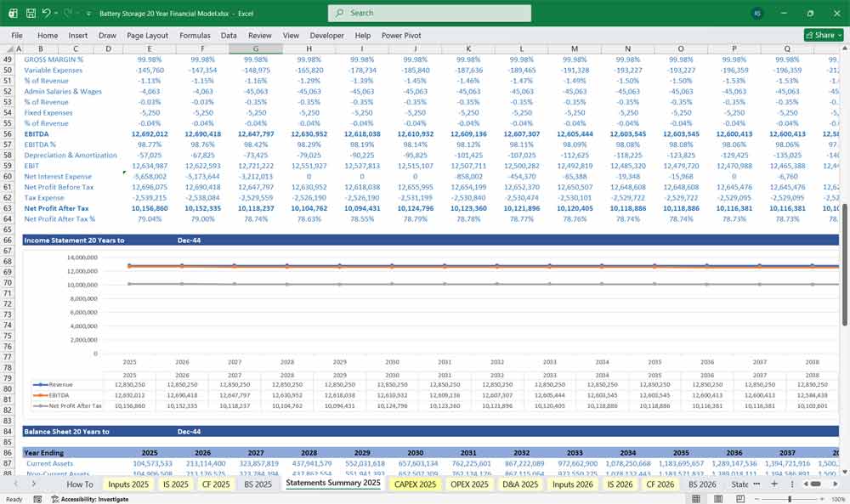Click the Redo icon

point(68,13)
